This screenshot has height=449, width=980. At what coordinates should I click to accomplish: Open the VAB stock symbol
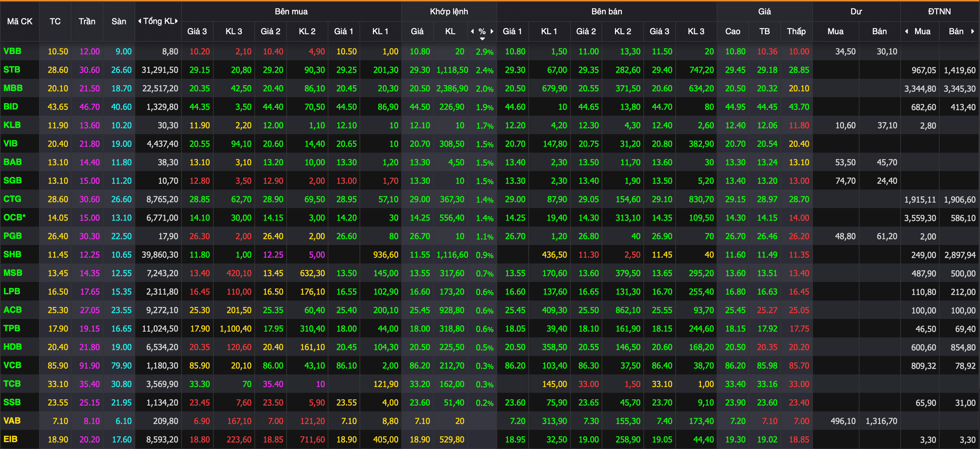point(12,421)
